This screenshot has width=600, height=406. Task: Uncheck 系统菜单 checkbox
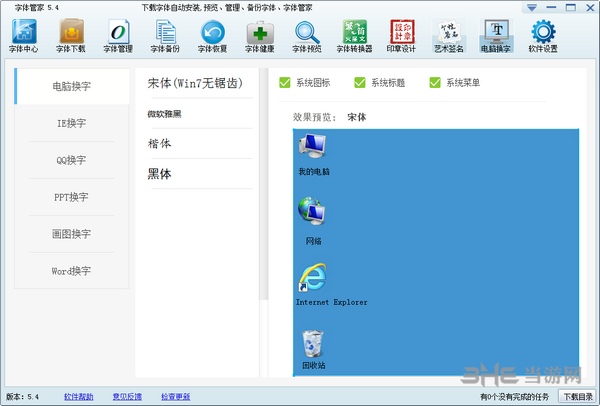435,82
